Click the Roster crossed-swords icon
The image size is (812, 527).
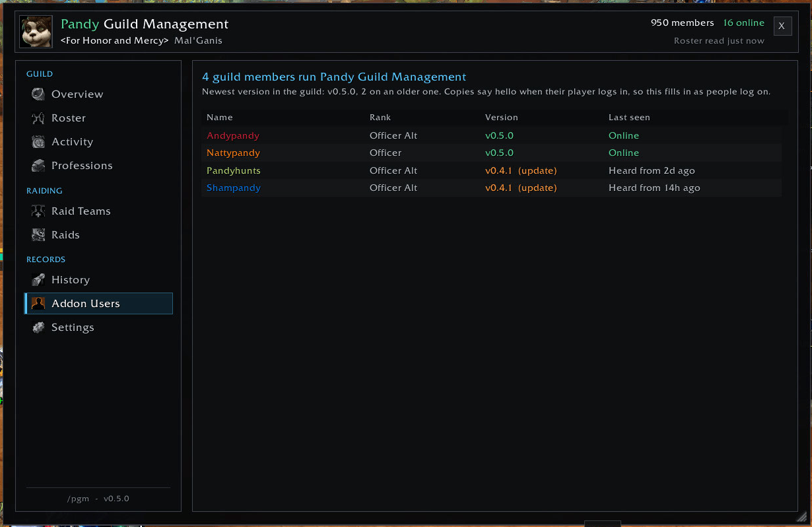coord(38,118)
